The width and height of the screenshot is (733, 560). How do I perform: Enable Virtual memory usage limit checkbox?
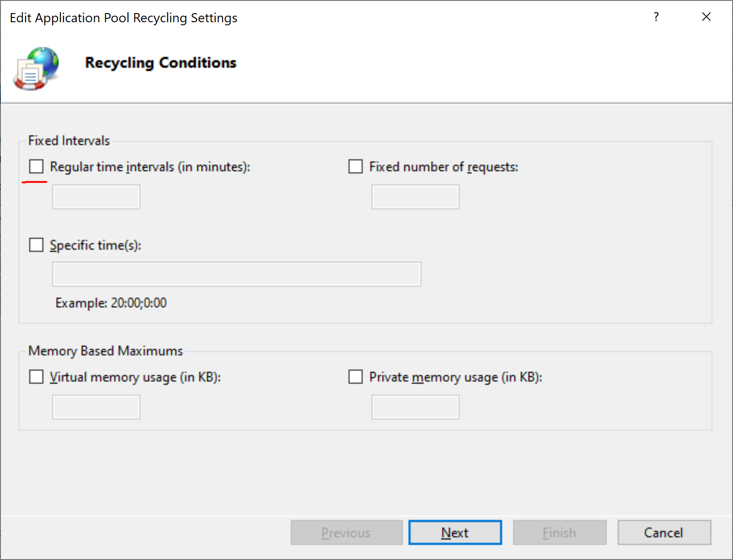click(x=36, y=377)
